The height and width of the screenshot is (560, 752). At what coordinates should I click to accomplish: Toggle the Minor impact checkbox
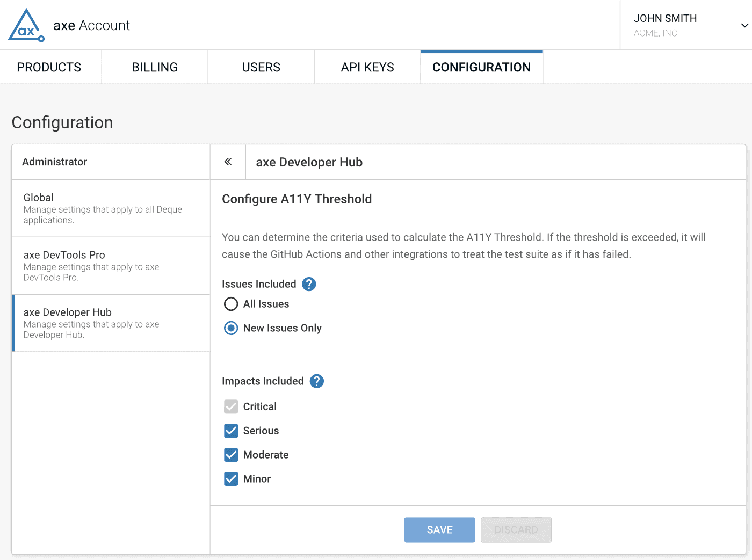click(x=231, y=479)
